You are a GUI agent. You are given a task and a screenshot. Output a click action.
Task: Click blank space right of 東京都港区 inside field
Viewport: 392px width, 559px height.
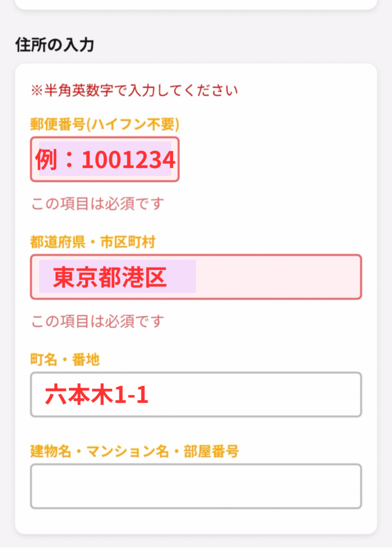[x=278, y=277]
